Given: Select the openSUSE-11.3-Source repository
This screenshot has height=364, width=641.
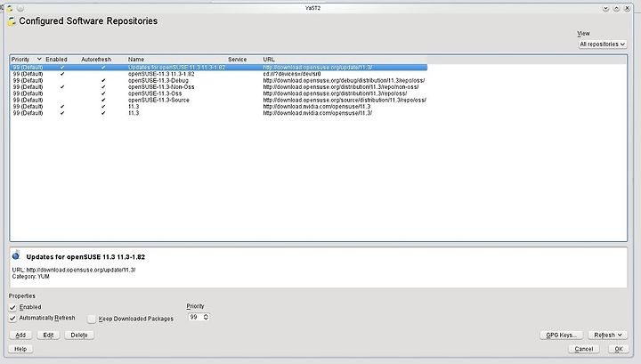Looking at the screenshot, I should point(219,100).
